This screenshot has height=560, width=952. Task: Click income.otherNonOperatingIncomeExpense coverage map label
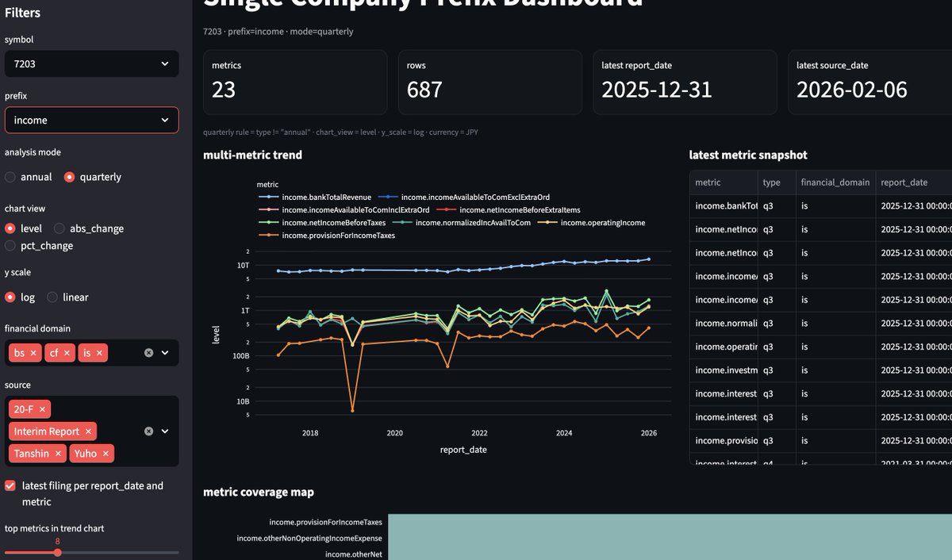click(309, 539)
